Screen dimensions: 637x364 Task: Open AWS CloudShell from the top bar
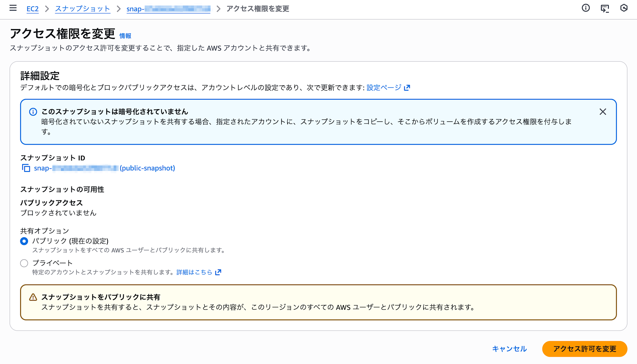(x=605, y=8)
